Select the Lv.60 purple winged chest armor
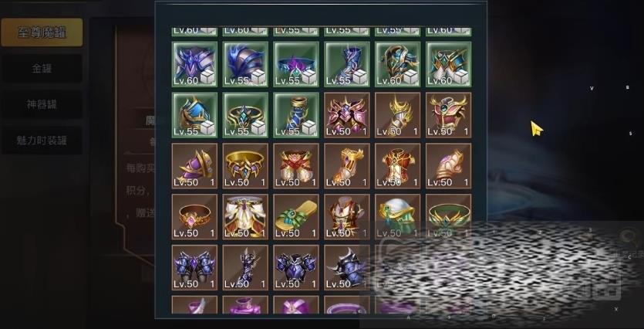The width and height of the screenshot is (644, 329). 194,64
